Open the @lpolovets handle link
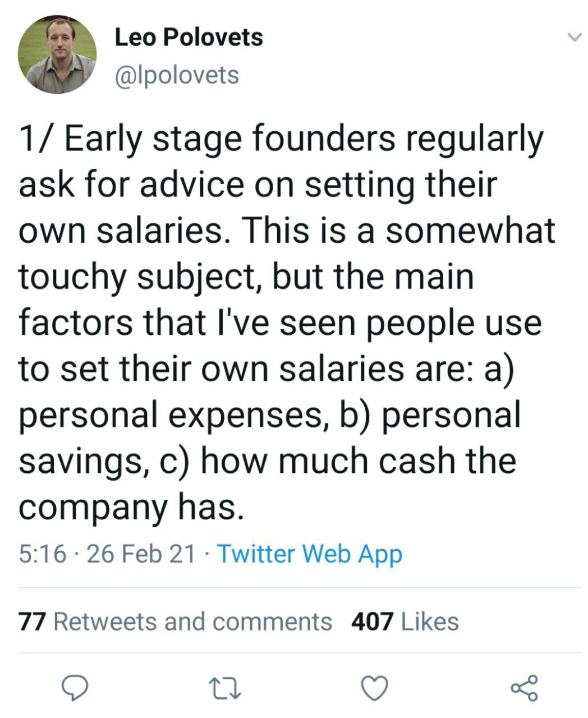The height and width of the screenshot is (718, 588). click(x=177, y=75)
